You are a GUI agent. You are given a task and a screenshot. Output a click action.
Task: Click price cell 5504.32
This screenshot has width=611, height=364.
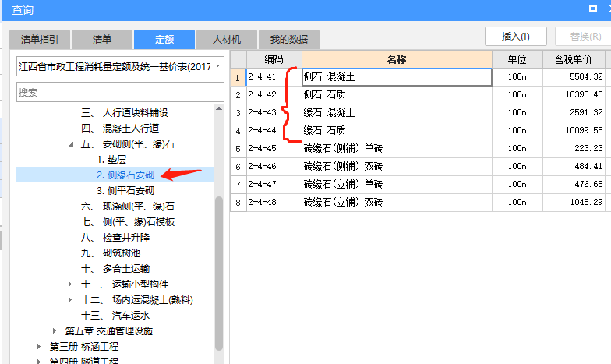click(574, 76)
